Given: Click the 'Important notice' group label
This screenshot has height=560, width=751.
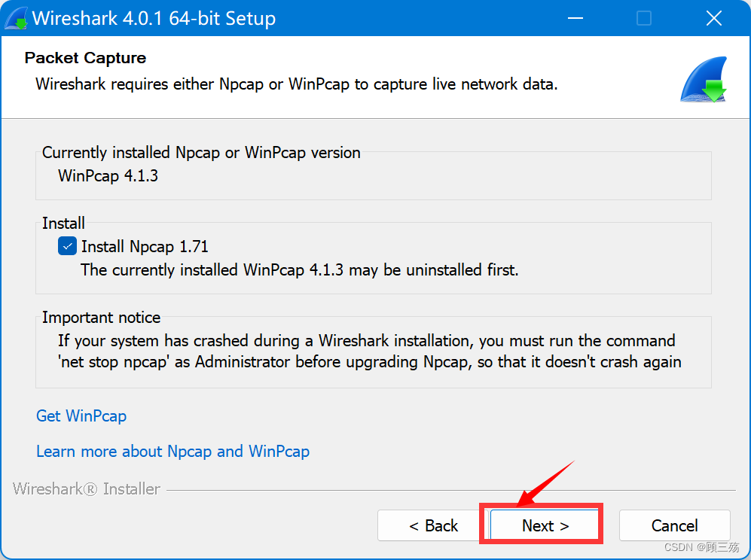Looking at the screenshot, I should 101,318.
